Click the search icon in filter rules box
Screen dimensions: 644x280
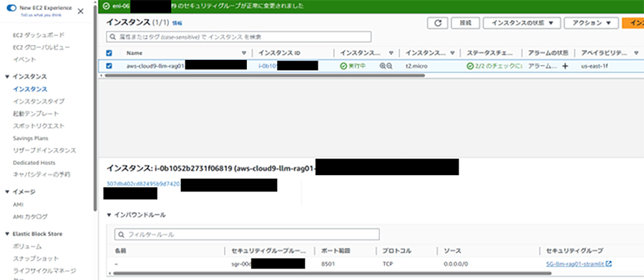pos(121,235)
